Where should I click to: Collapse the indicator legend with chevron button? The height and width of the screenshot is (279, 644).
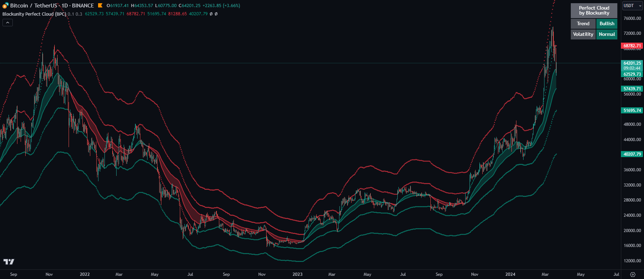[7, 22]
